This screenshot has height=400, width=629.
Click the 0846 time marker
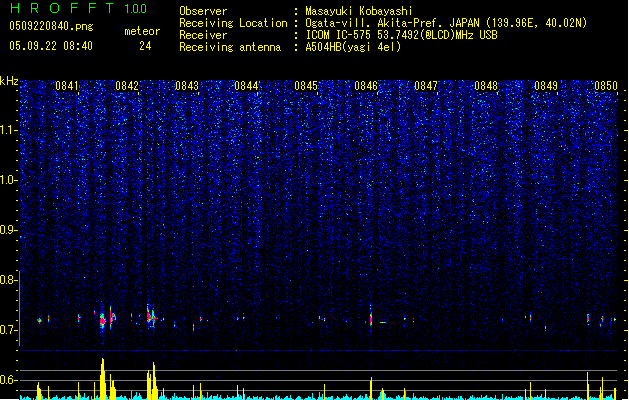pos(366,86)
